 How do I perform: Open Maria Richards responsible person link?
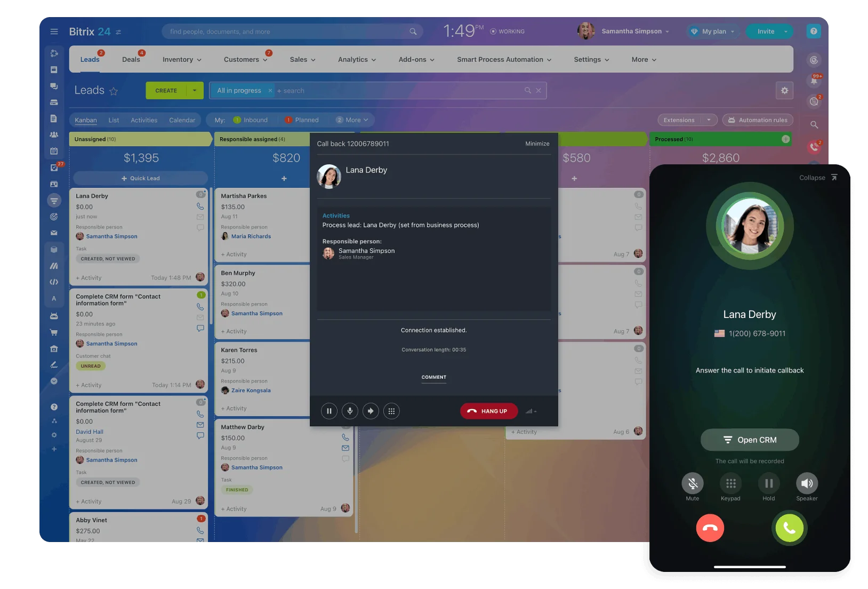pos(251,236)
